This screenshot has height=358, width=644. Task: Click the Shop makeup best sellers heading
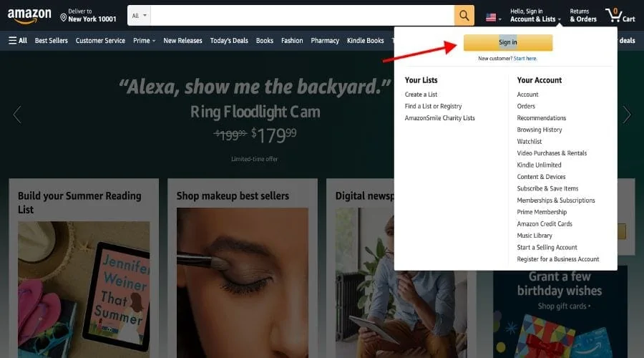[x=233, y=196]
